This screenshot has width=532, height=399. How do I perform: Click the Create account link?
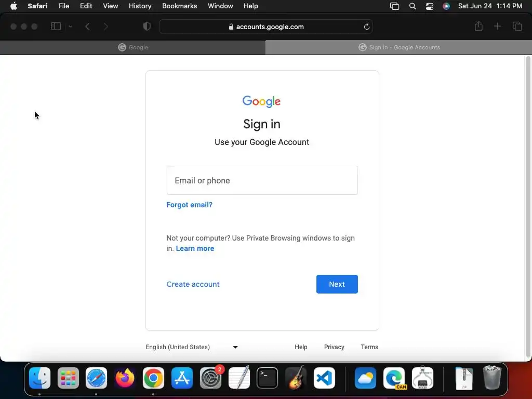tap(193, 284)
